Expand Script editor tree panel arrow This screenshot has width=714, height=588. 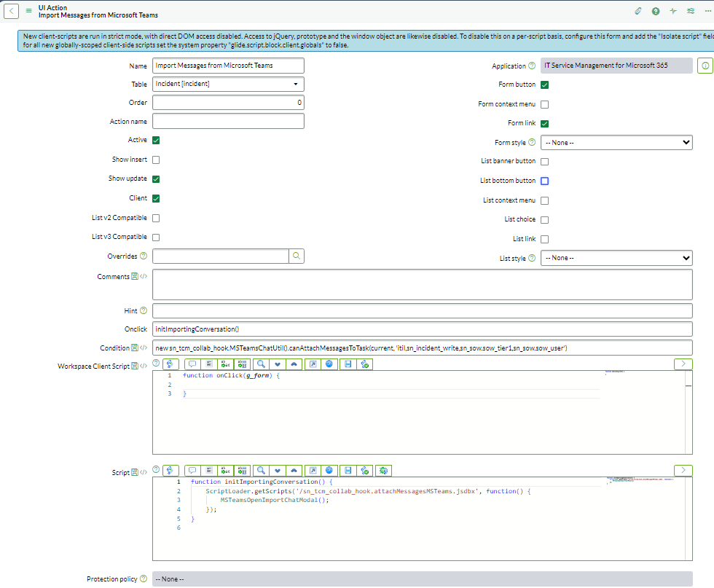pos(683,471)
